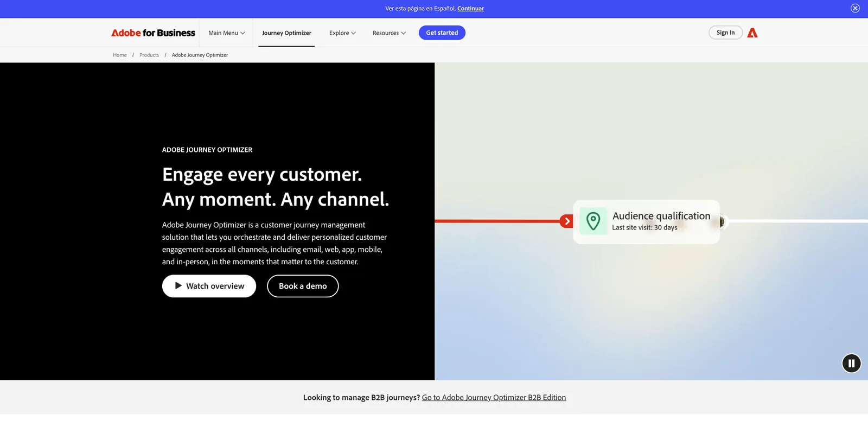Play the Watch overview video

209,286
